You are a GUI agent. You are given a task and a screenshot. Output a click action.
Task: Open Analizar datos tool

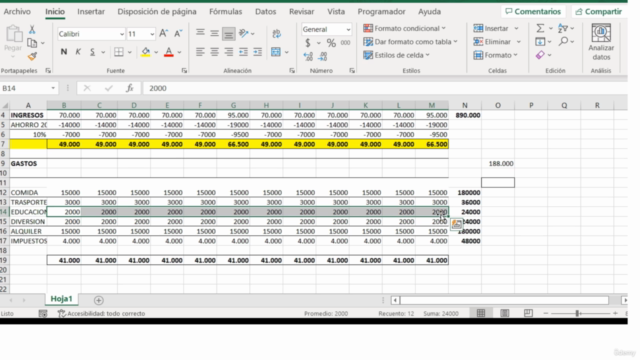point(601,42)
